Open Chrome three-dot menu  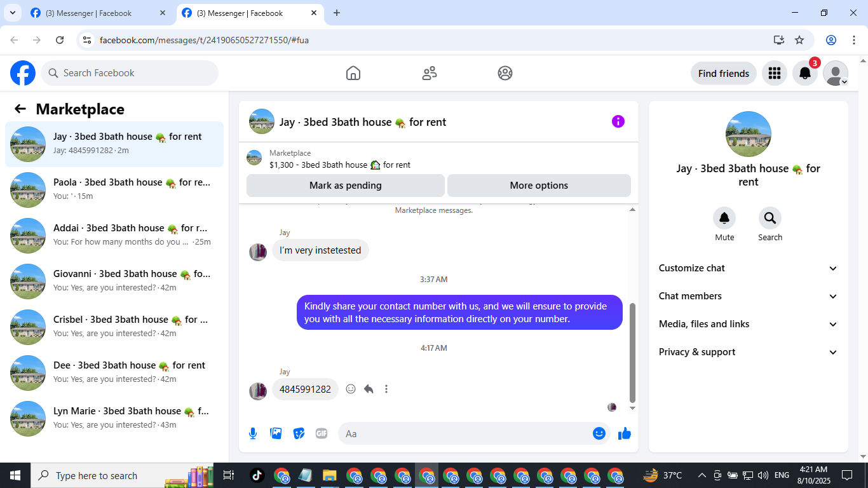(854, 40)
